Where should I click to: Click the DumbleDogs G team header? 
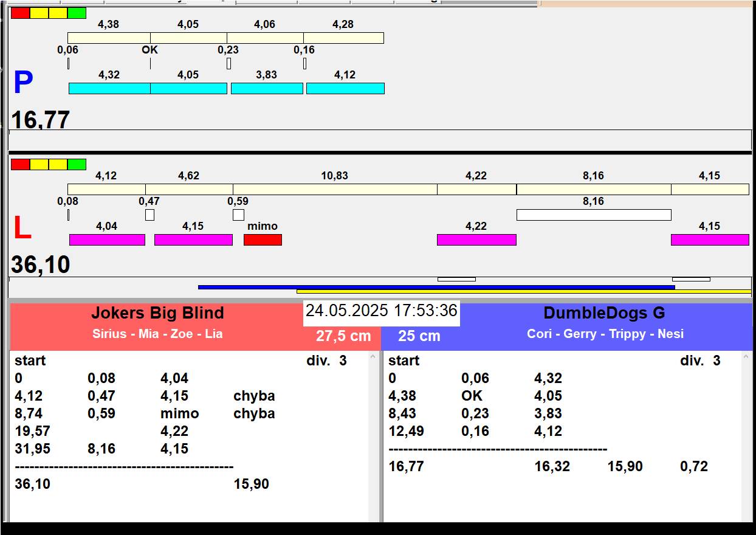[x=604, y=313]
